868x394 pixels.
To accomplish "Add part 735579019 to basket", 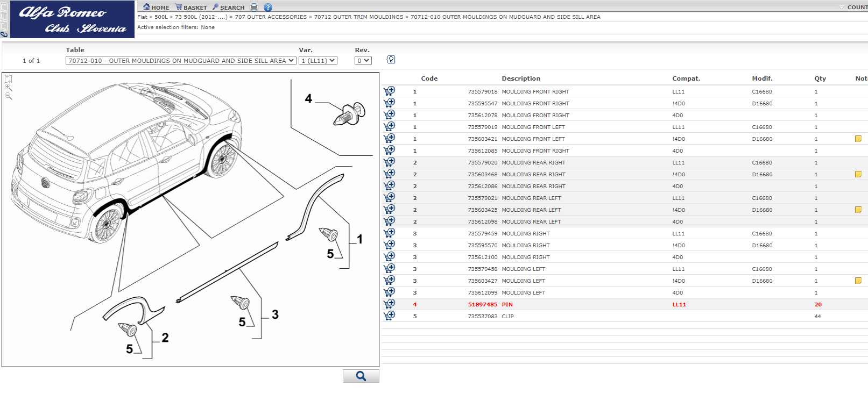I will 389,126.
